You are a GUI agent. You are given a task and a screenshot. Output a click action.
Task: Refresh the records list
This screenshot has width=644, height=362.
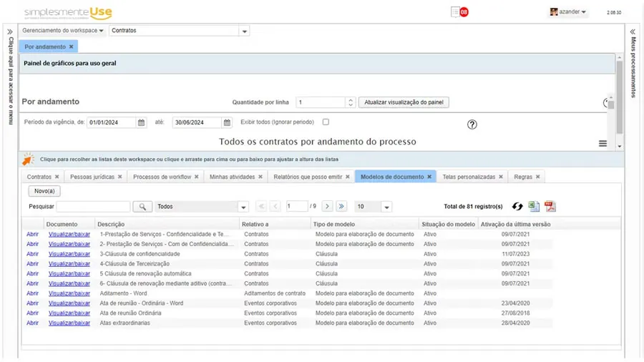click(517, 207)
